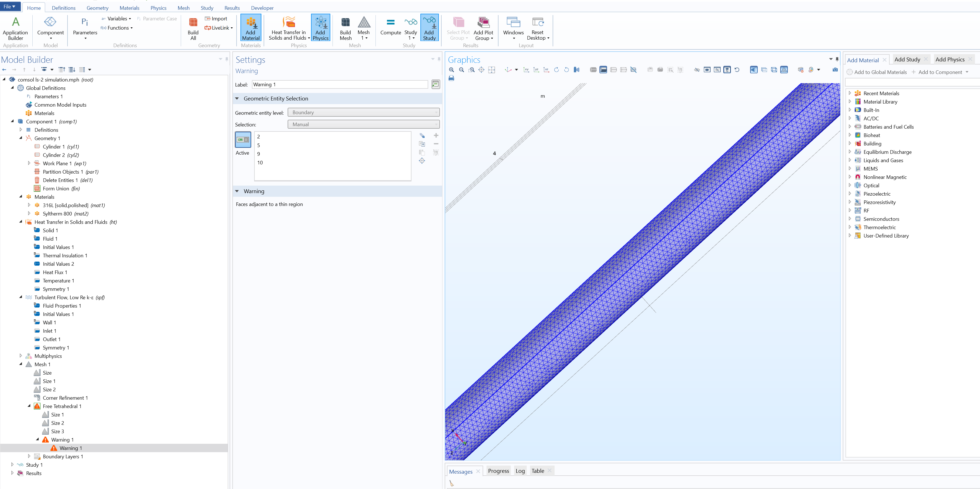980x489 pixels.
Task: Open the scene light color dropdown
Action: click(818, 70)
